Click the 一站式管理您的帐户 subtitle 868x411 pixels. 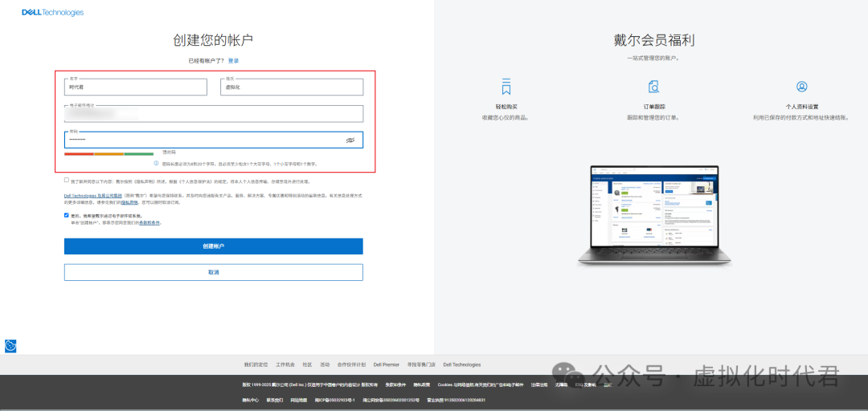point(653,58)
